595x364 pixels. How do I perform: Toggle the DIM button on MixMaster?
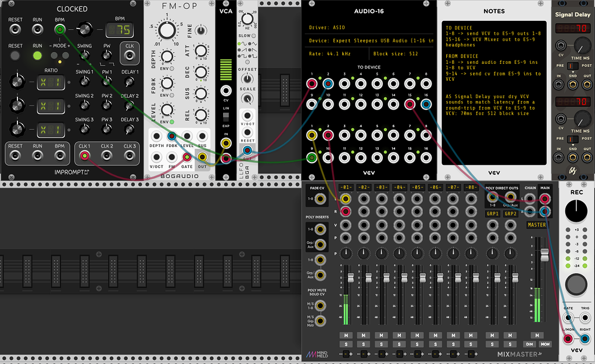(529, 344)
